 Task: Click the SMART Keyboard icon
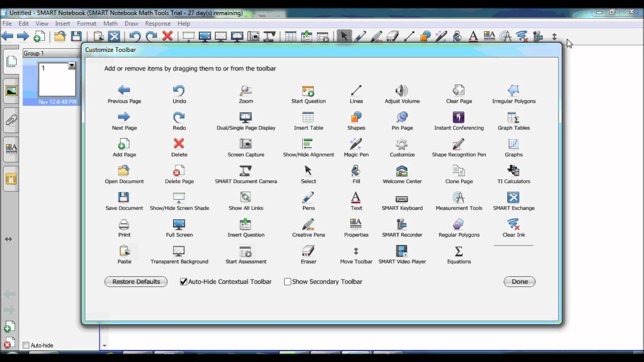pos(401,198)
